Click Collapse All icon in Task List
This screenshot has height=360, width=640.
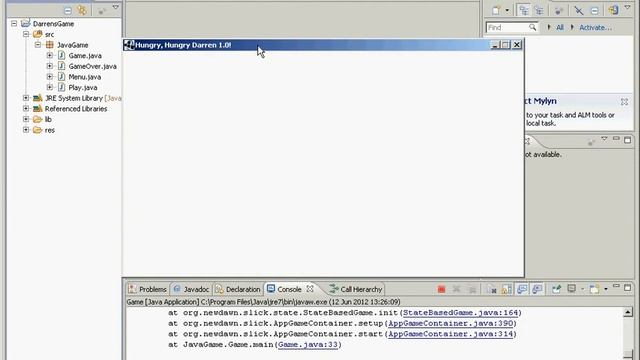click(594, 11)
